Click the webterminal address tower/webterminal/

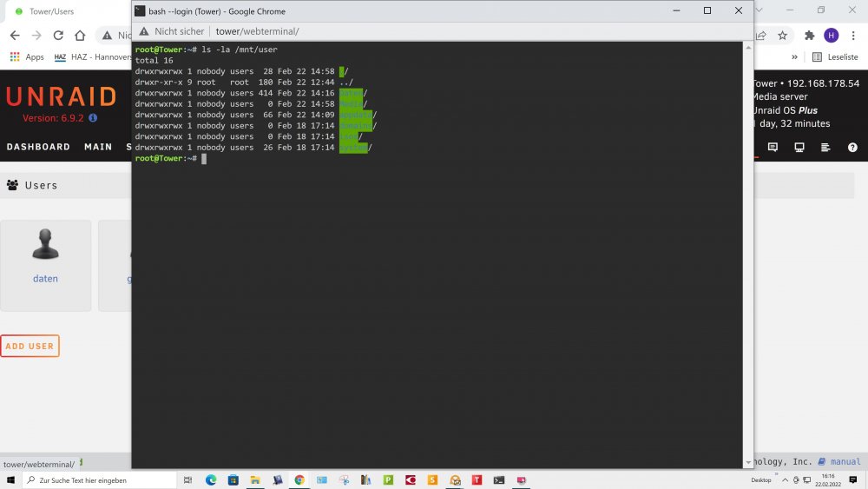tap(258, 31)
